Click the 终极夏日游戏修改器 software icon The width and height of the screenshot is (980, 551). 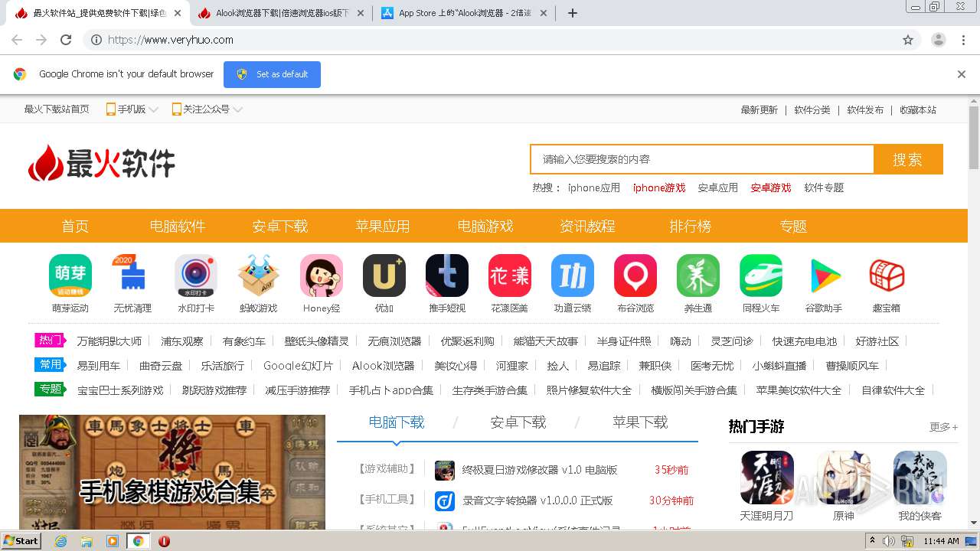click(445, 470)
